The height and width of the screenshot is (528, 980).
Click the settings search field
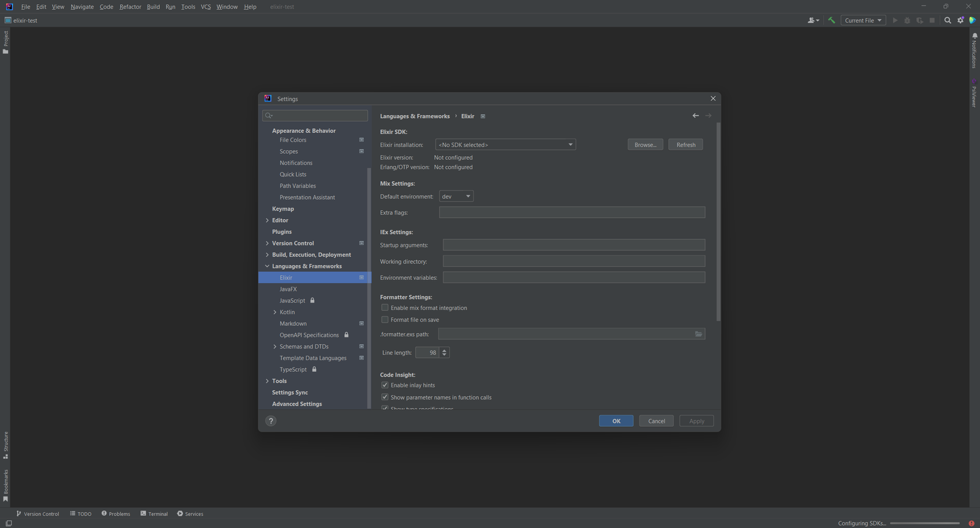tap(315, 115)
